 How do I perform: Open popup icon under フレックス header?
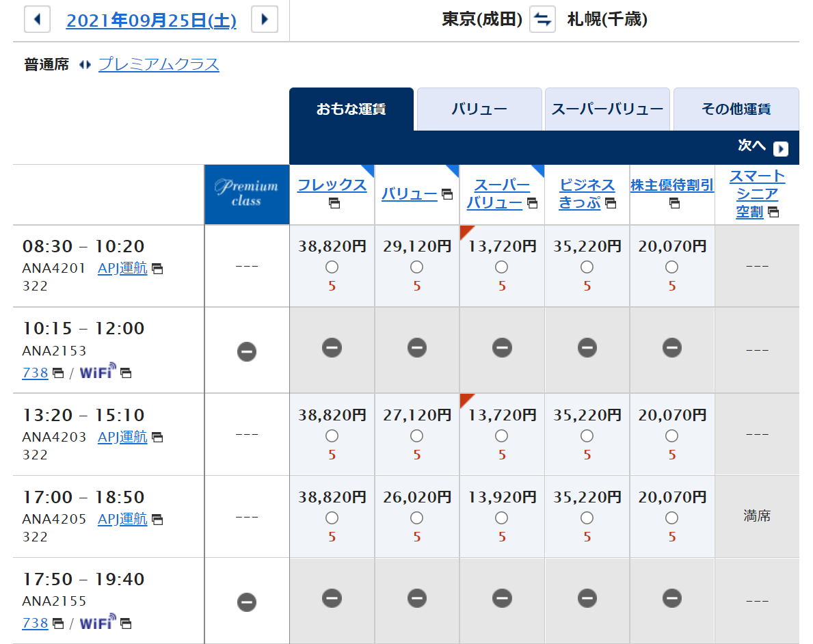coord(334,203)
